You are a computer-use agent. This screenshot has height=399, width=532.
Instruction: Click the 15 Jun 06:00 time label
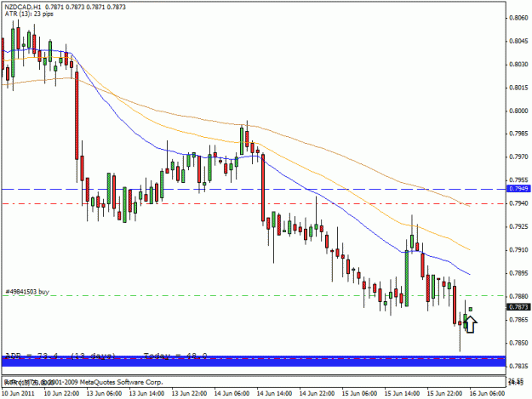359,393
